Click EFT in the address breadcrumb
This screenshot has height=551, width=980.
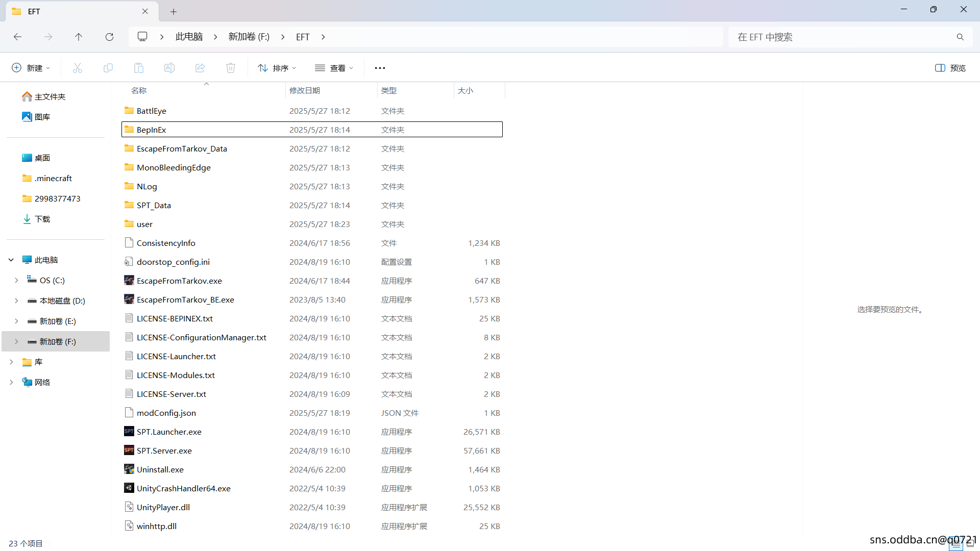click(x=303, y=37)
